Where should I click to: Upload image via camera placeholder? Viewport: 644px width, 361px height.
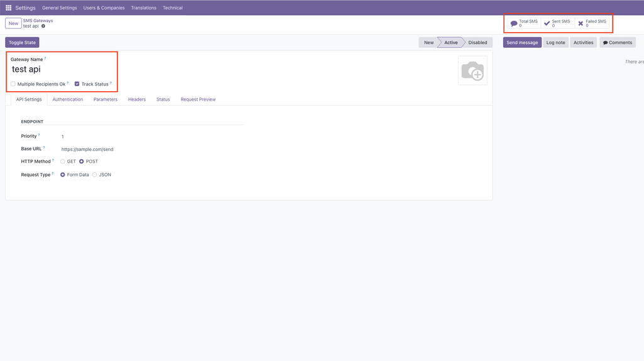tap(472, 70)
